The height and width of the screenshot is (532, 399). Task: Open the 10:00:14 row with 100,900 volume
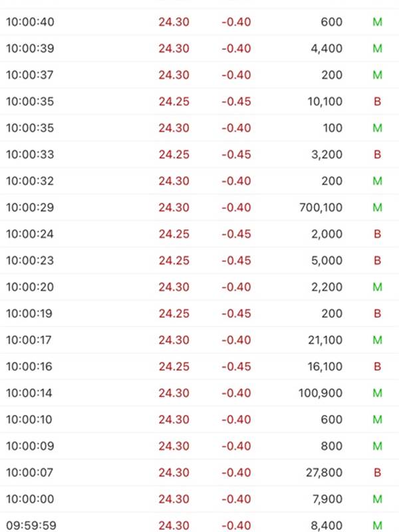199,393
